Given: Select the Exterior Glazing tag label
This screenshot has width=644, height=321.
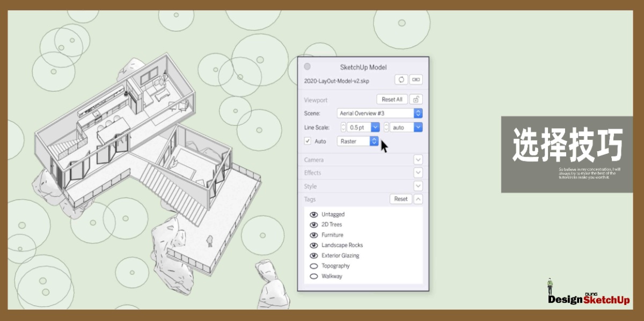Looking at the screenshot, I should 340,256.
